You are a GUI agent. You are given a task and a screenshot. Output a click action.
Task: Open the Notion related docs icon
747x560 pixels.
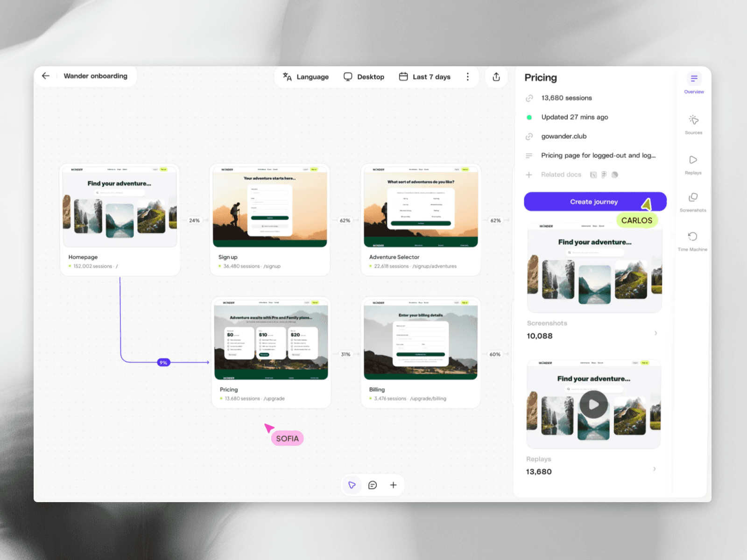pos(593,175)
